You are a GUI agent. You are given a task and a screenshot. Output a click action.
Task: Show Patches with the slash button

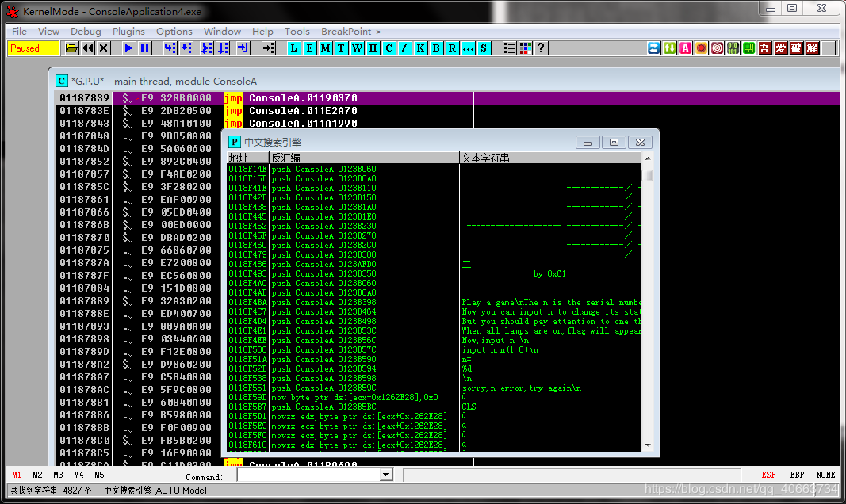click(x=404, y=48)
